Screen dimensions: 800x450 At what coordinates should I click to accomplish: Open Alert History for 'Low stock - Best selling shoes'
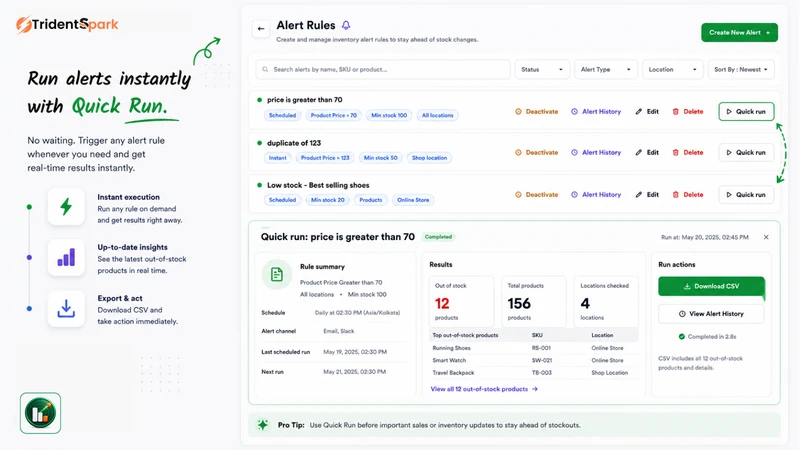(x=596, y=195)
